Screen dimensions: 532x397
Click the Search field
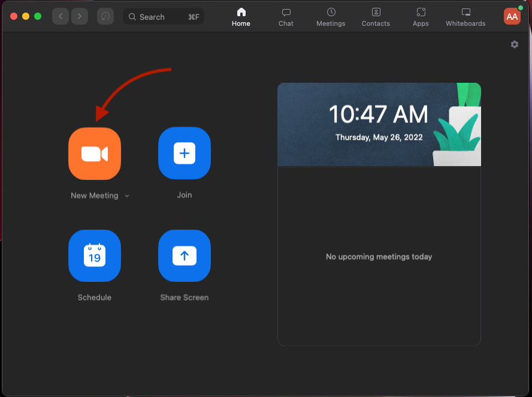click(x=164, y=17)
